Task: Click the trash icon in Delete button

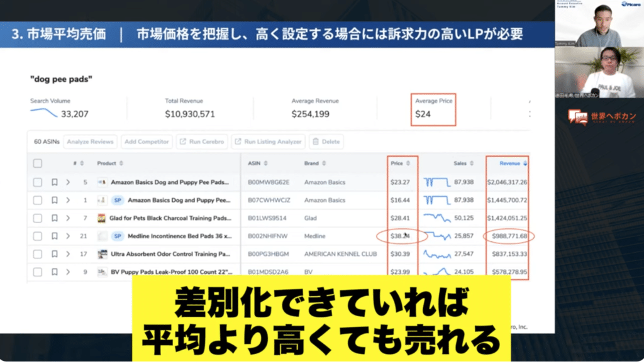Action: [316, 141]
